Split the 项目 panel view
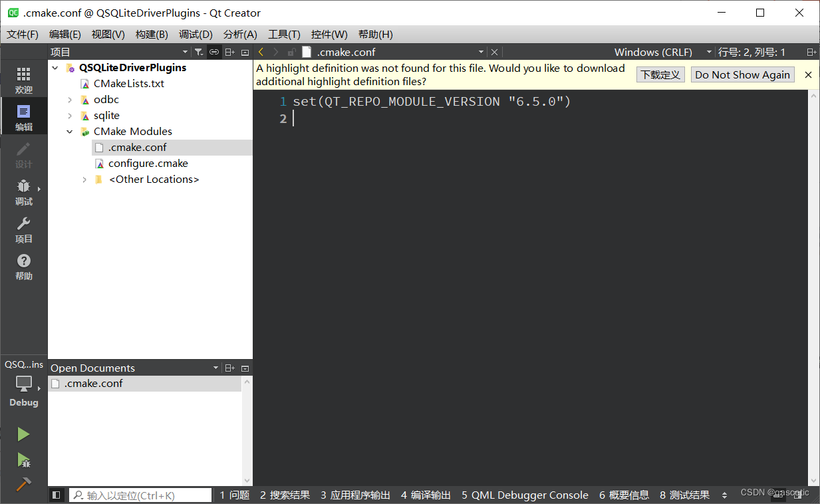 tap(229, 52)
